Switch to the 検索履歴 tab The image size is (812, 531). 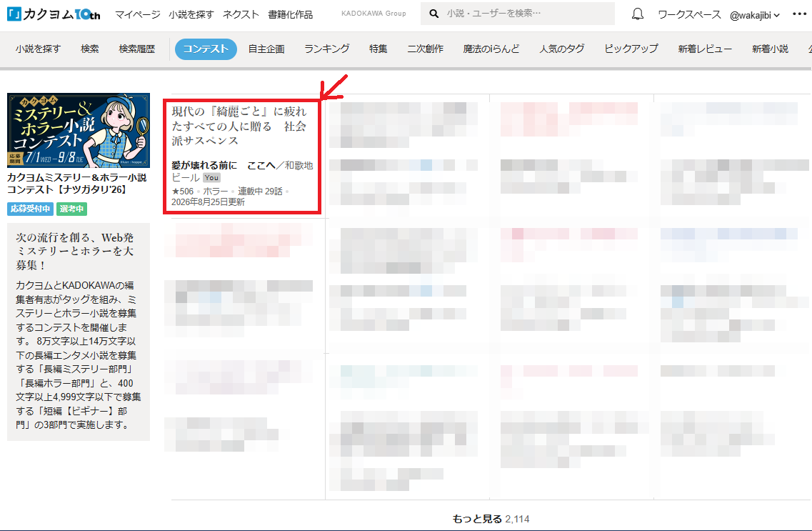136,49
